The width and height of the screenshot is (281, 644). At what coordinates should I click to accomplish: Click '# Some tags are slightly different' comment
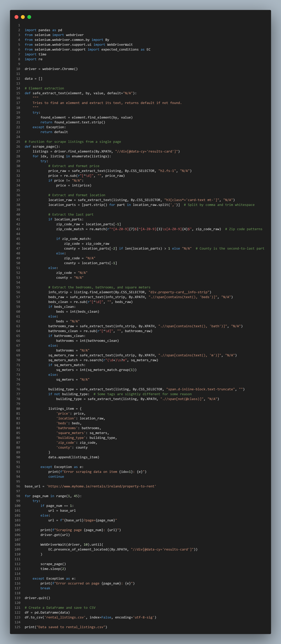point(143,394)
